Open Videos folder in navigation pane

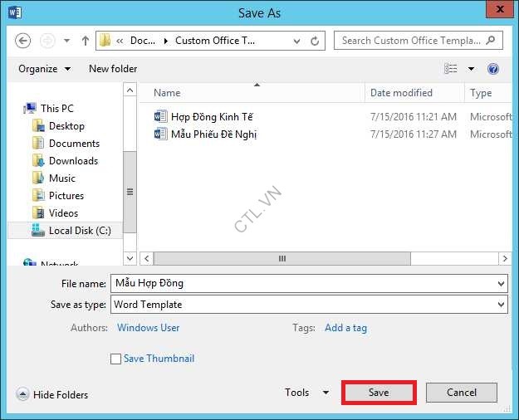point(63,213)
